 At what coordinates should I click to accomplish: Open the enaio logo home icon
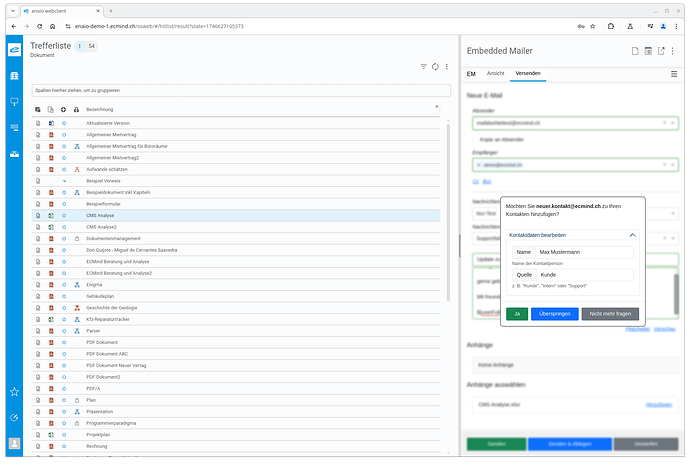[14, 50]
